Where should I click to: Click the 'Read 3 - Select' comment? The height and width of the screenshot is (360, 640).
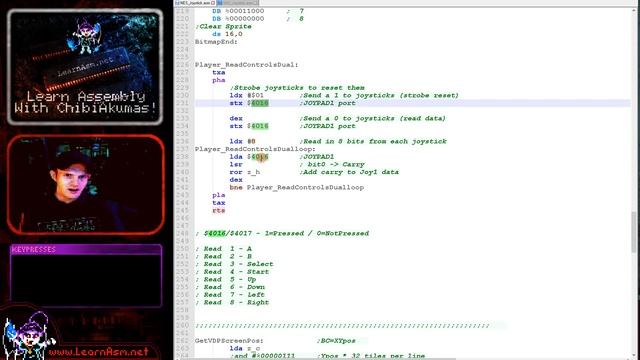tap(238, 264)
